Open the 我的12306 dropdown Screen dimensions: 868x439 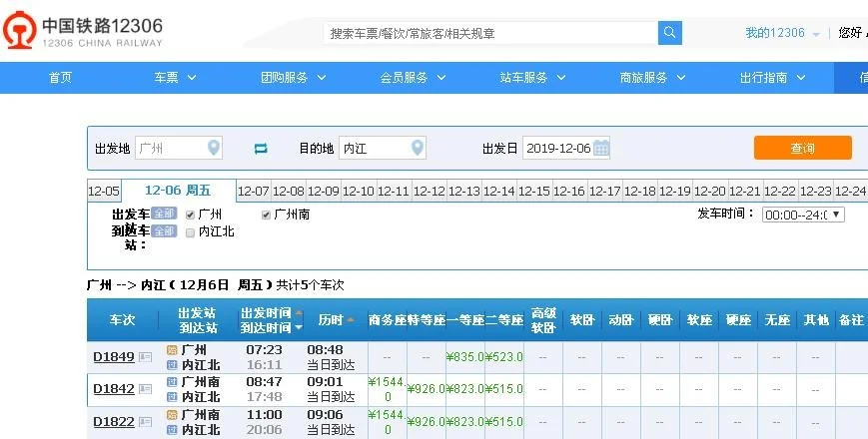pos(782,33)
